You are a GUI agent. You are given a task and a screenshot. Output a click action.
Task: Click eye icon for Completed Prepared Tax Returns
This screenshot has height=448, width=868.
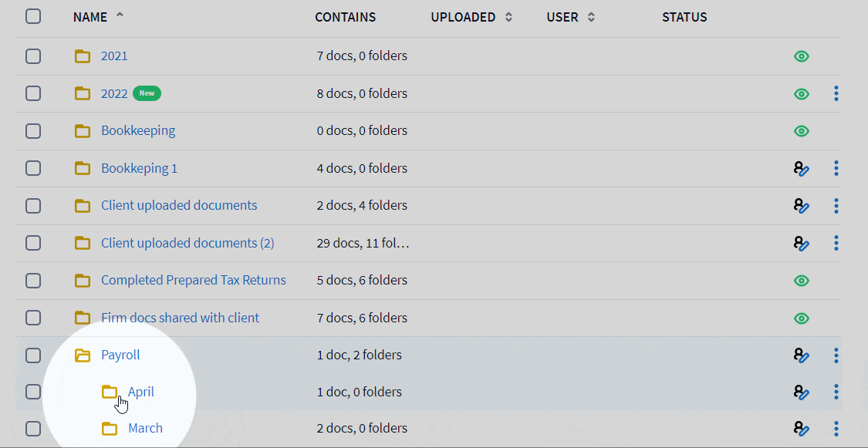point(802,281)
